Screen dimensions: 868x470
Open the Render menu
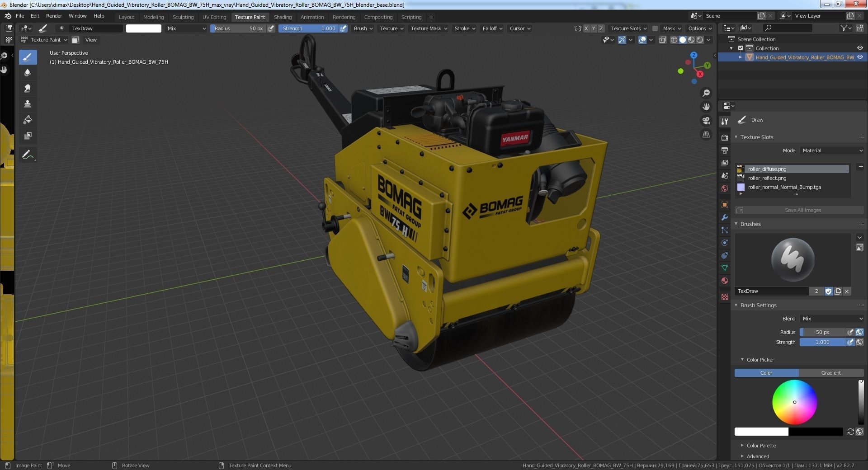[x=54, y=16]
